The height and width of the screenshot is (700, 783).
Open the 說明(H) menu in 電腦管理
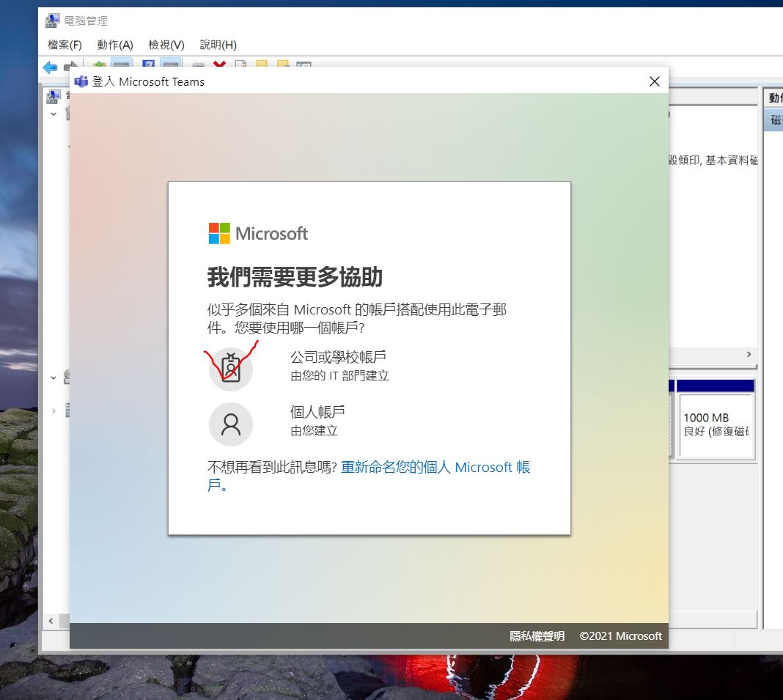[218, 45]
